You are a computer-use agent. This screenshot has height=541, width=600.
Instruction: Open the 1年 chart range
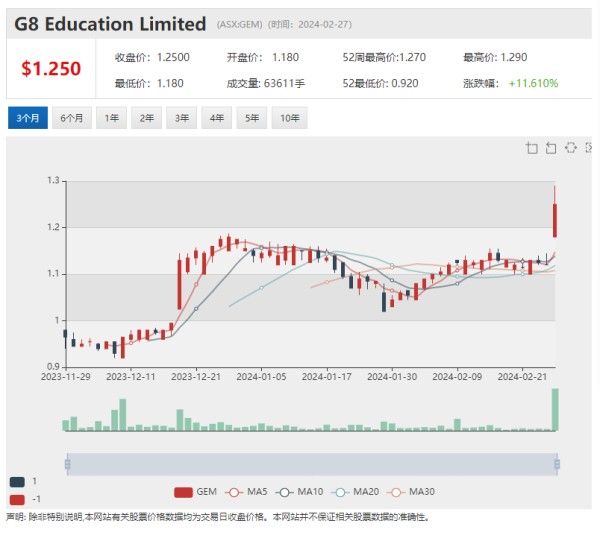111,118
